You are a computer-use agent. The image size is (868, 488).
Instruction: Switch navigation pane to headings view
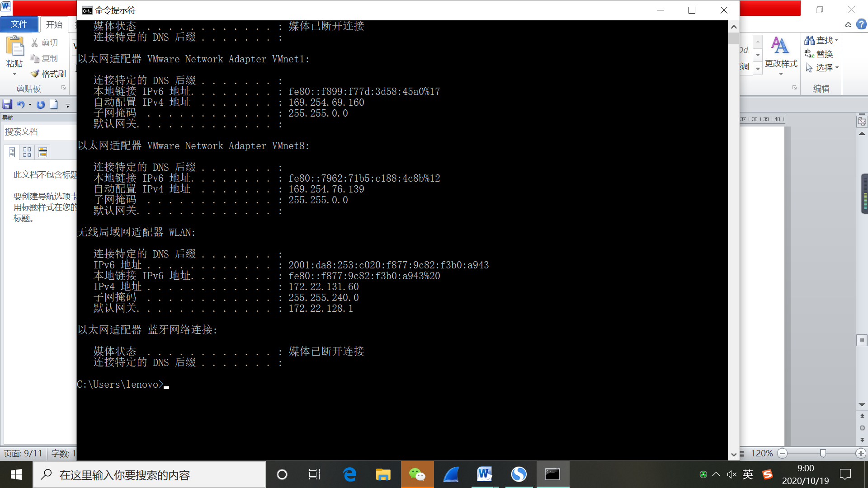pos(12,152)
